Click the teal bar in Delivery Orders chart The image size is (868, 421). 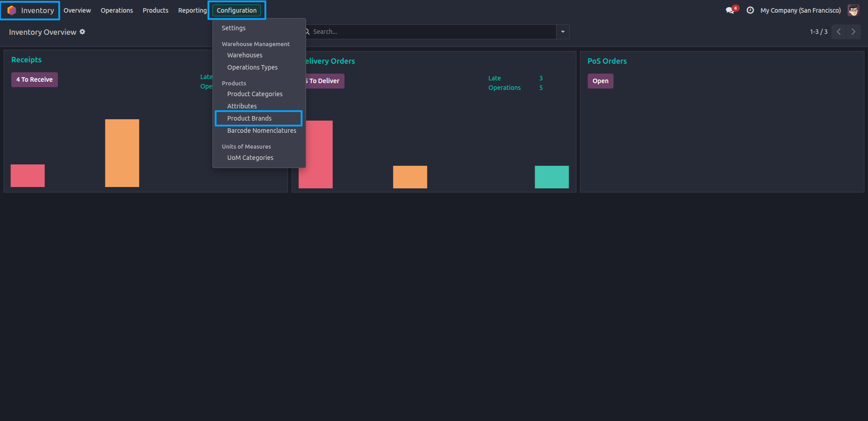[552, 177]
